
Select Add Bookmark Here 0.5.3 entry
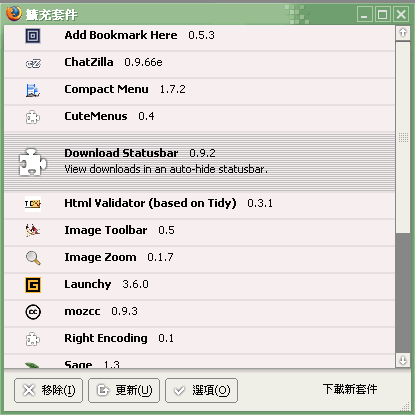click(199, 38)
